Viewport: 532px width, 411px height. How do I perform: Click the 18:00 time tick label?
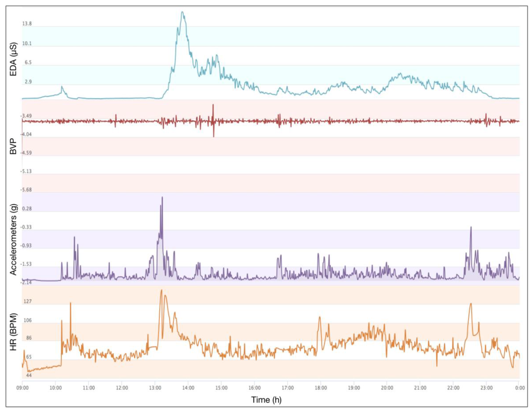[x=321, y=388]
